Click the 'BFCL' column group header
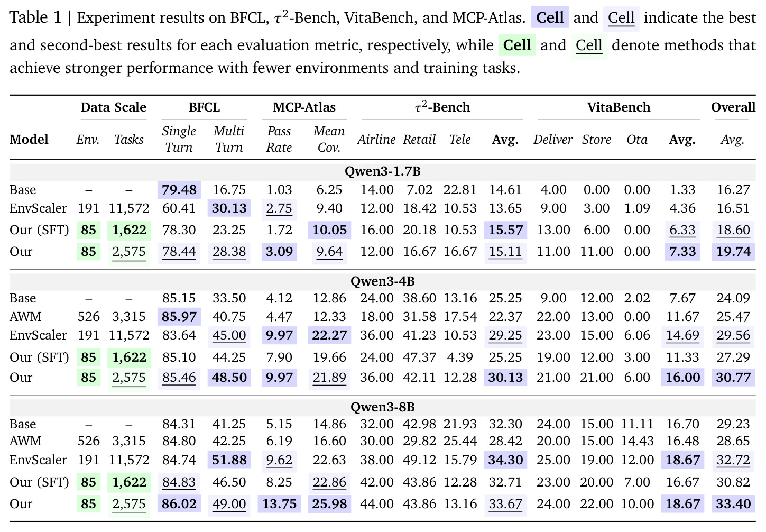The width and height of the screenshot is (766, 532). click(x=204, y=107)
